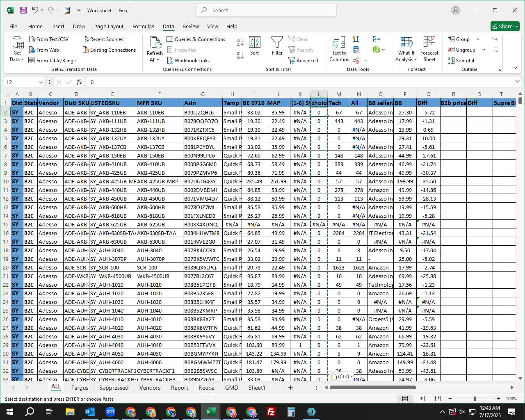Open the Get Data button
This screenshot has width=525, height=420.
(x=17, y=49)
